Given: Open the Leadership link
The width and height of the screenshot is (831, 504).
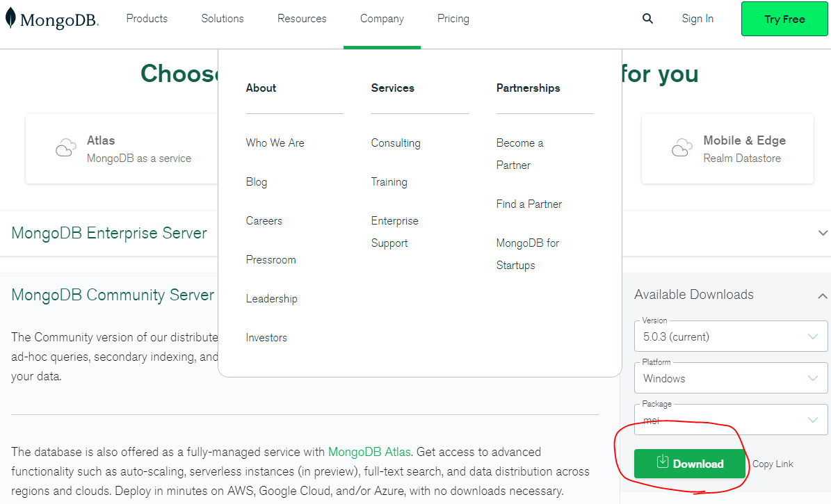Looking at the screenshot, I should point(271,299).
